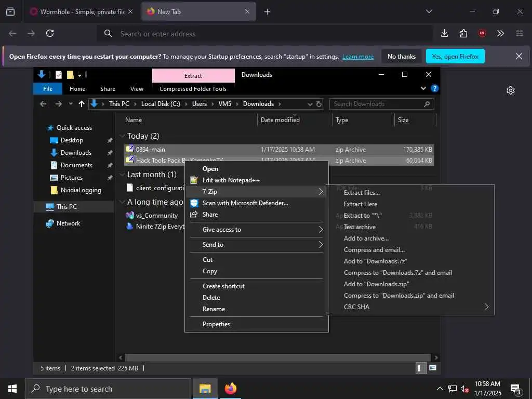Open the Share ribbon tab
This screenshot has width=532, height=399.
click(x=108, y=88)
